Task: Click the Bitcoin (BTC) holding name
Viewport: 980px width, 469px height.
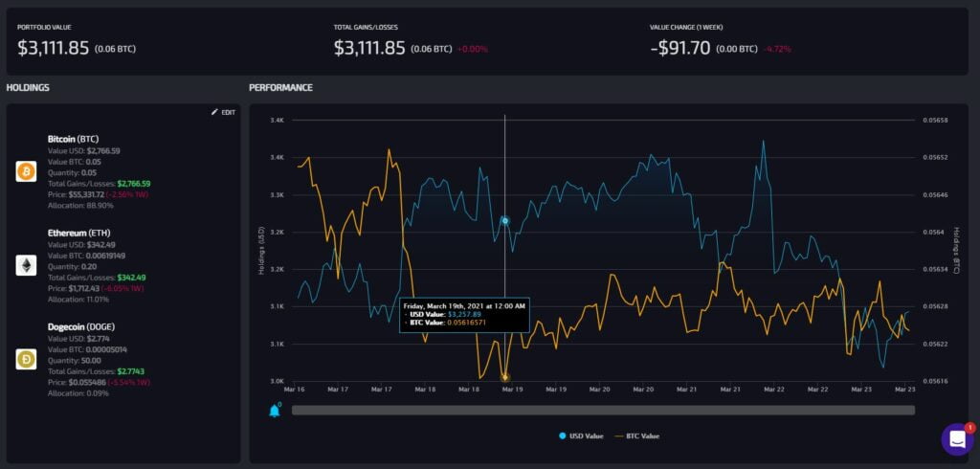Action: point(73,139)
